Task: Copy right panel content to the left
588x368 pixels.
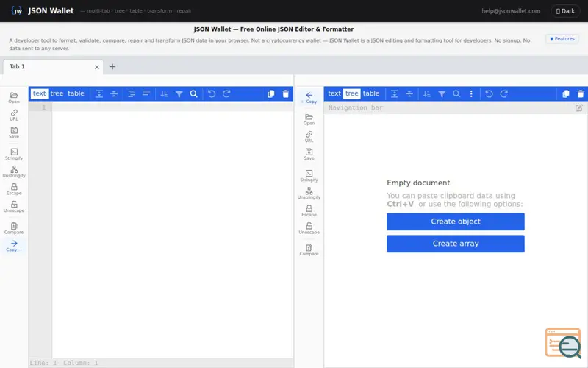Action: click(309, 98)
